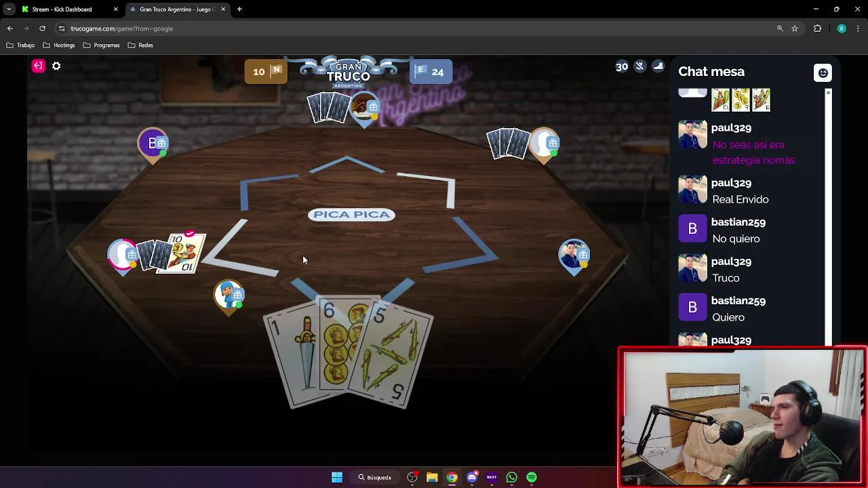Open the browser extensions puzzle icon
Screen dimensions: 868x488
click(817, 28)
